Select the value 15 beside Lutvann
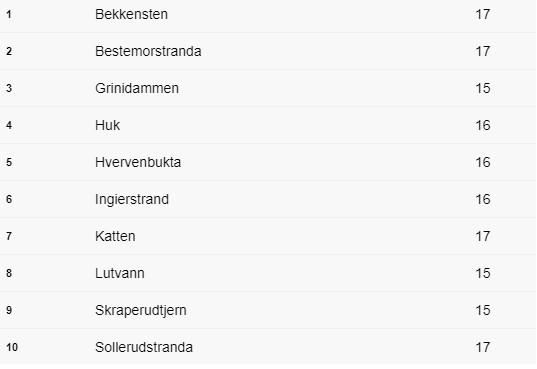The image size is (537, 369). tap(483, 273)
